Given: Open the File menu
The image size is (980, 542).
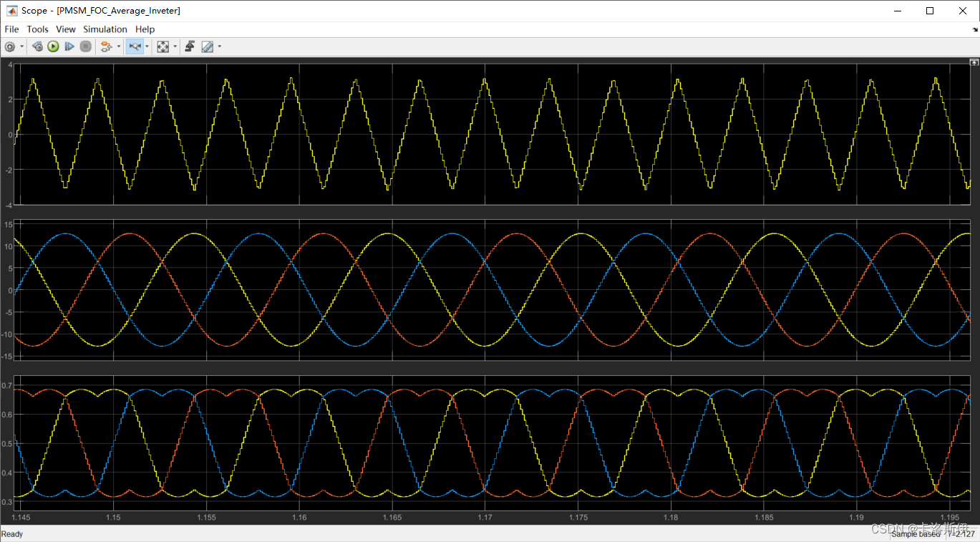Looking at the screenshot, I should click(11, 29).
